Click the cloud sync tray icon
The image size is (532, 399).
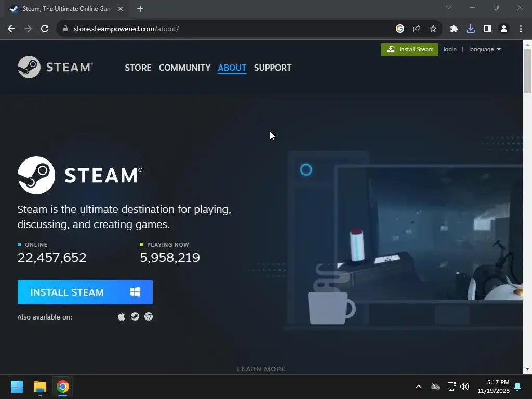[435, 387]
